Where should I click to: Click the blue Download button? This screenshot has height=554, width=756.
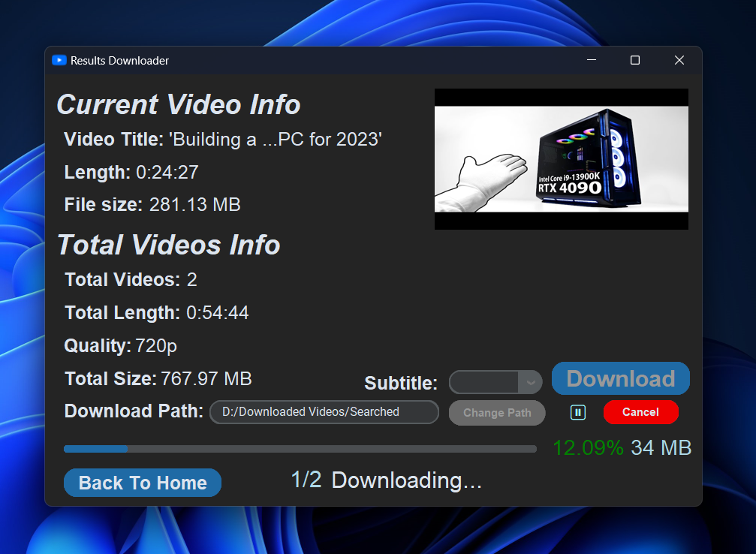(x=621, y=378)
